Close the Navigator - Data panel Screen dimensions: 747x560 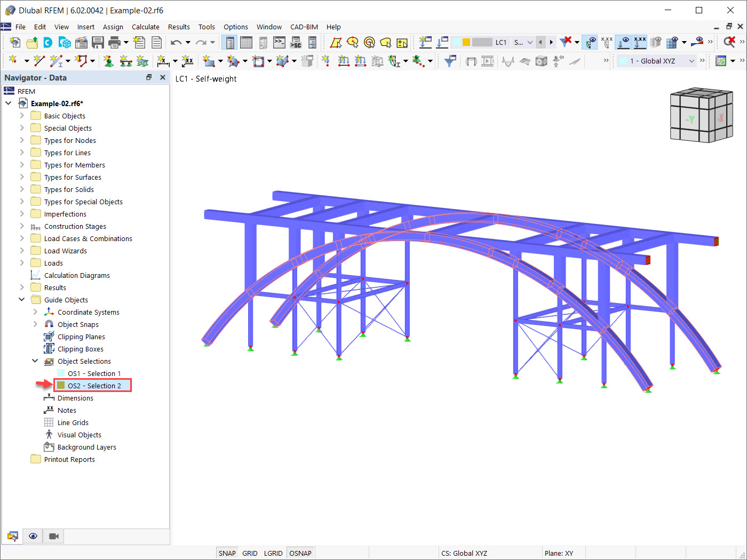163,77
